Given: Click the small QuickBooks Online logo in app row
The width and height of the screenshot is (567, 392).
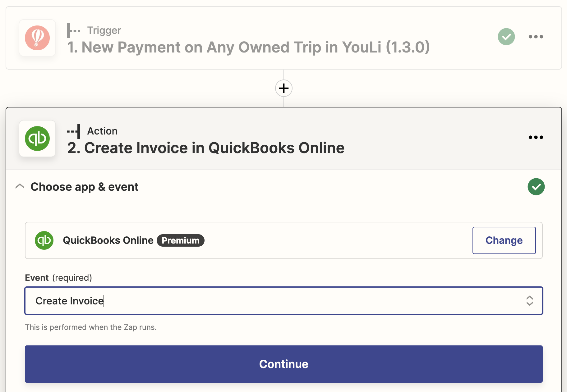Looking at the screenshot, I should pos(44,240).
